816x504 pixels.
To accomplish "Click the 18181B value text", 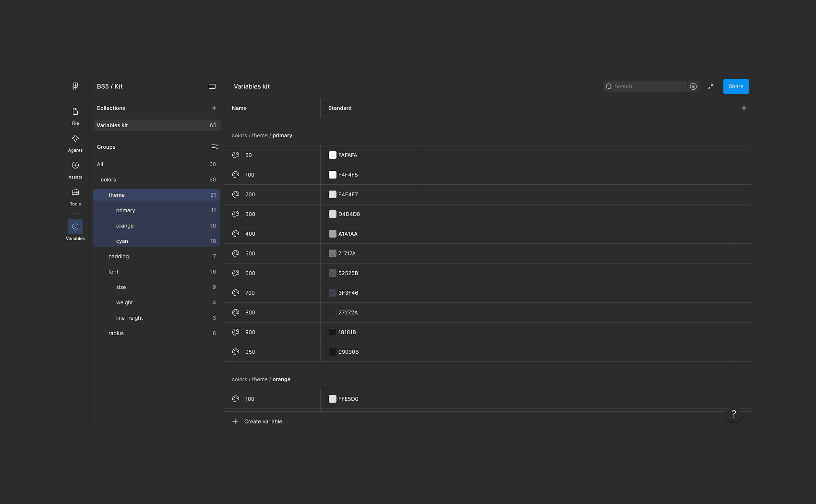I will point(347,332).
